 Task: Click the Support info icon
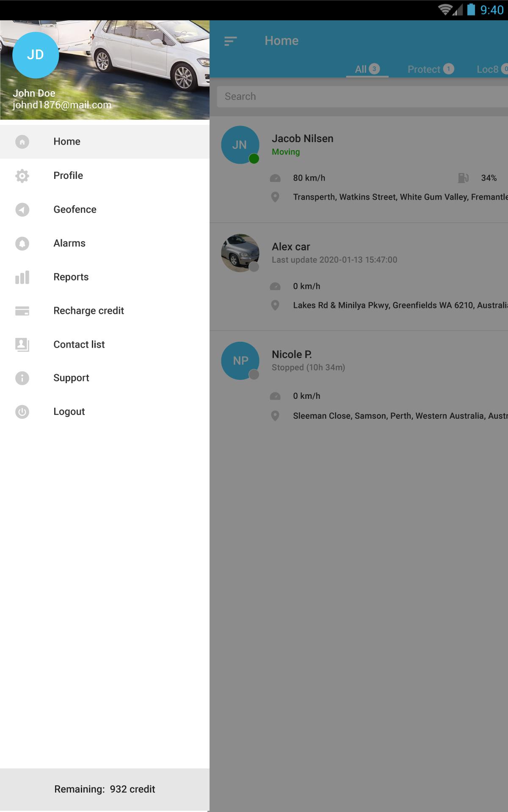pyautogui.click(x=22, y=378)
